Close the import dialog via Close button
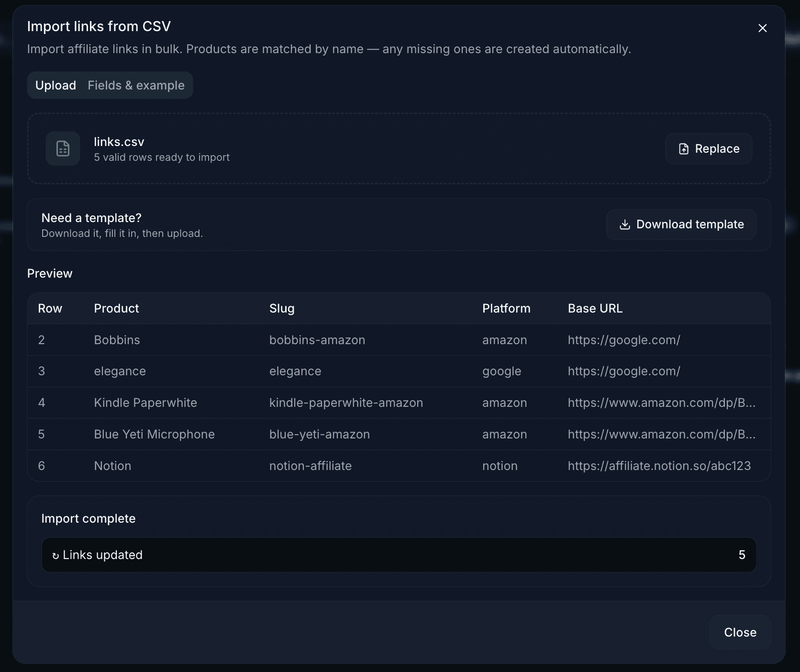This screenshot has width=800, height=672. tap(740, 632)
